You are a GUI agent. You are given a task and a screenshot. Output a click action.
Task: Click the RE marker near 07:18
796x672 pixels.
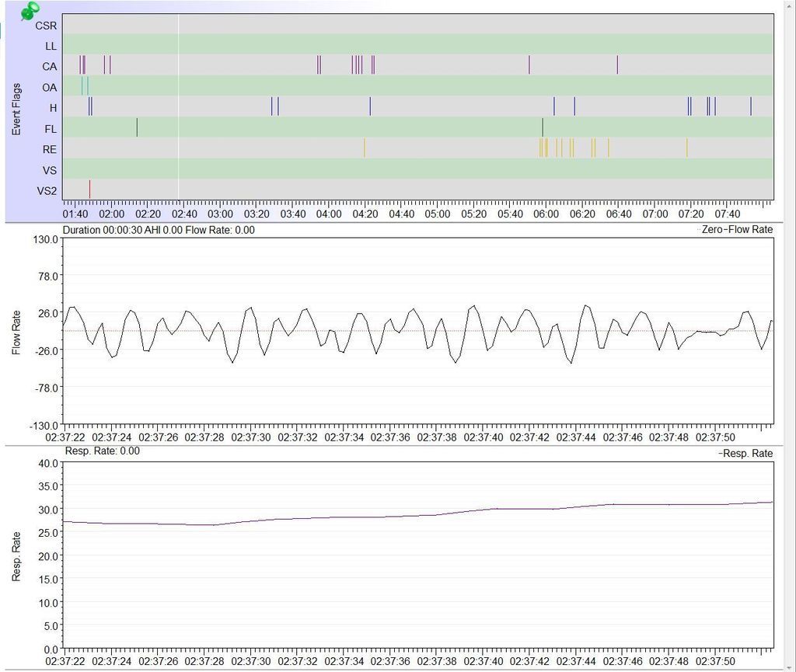click(687, 148)
